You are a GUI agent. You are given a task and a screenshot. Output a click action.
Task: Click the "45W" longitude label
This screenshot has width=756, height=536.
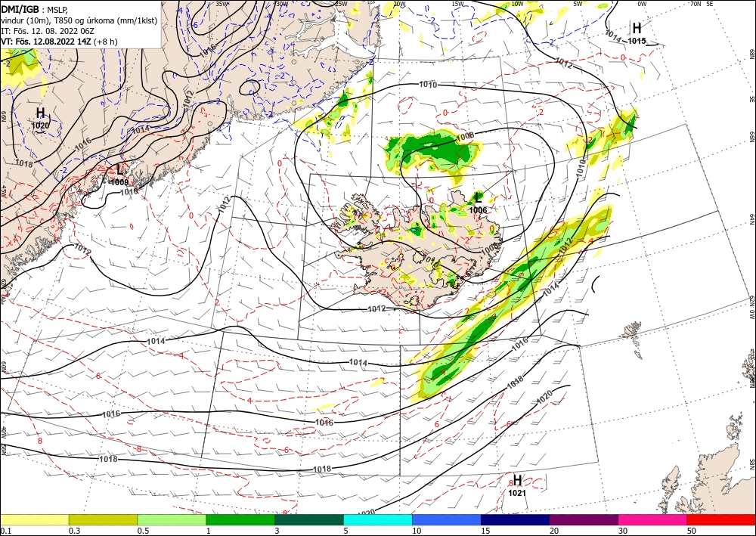[x=3, y=191]
